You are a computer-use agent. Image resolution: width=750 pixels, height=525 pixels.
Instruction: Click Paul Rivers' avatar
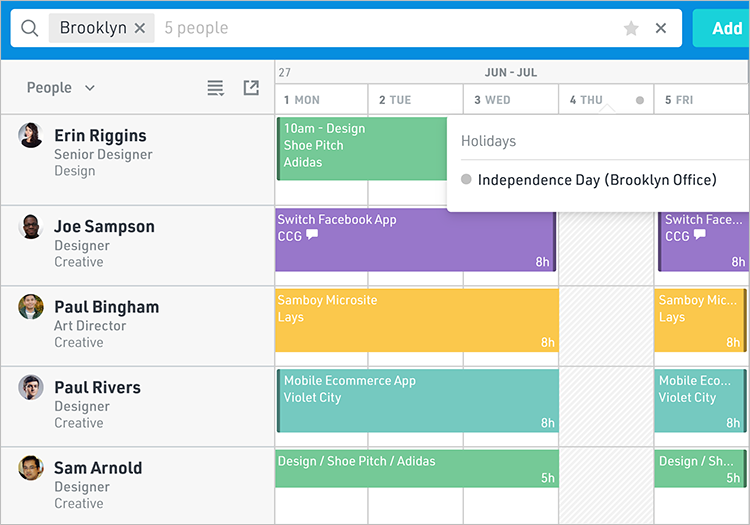tap(31, 387)
